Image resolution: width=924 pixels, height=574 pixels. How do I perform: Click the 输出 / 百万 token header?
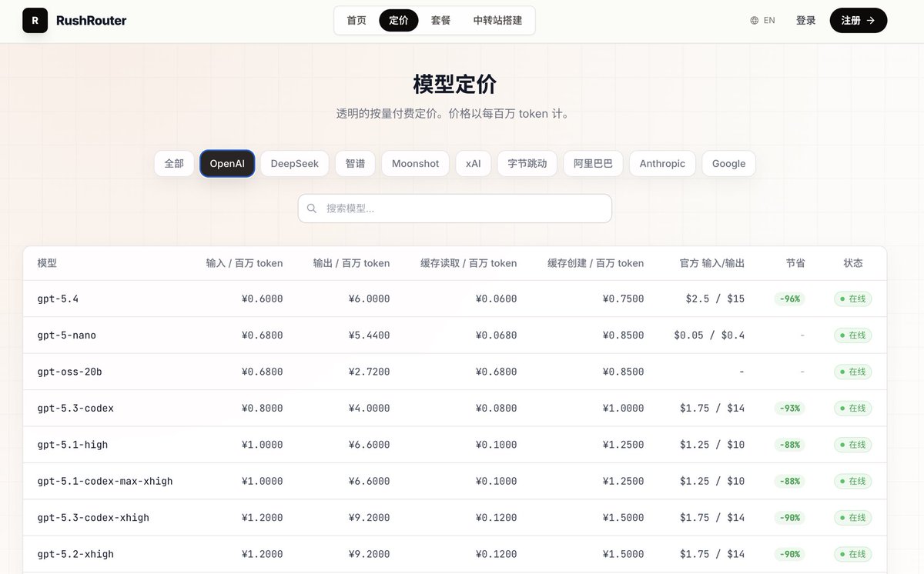(x=351, y=263)
